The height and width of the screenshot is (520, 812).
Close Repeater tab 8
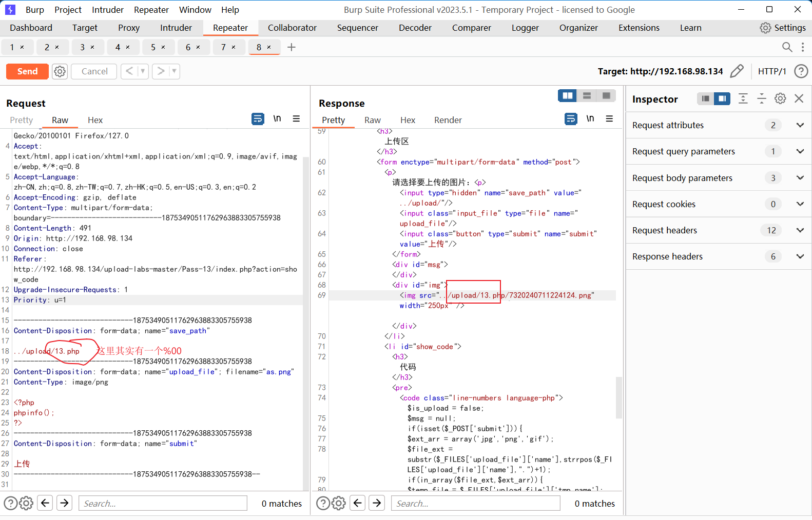click(269, 47)
